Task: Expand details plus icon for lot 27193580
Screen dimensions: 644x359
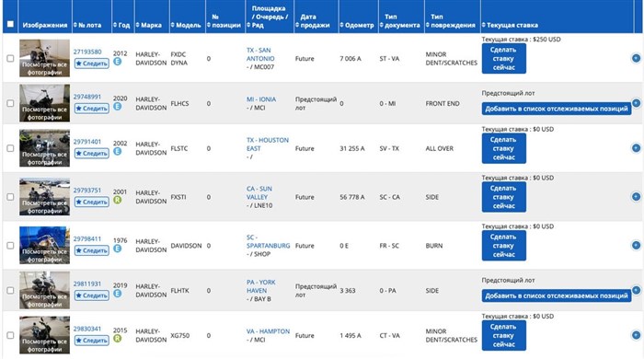Action: 636,58
